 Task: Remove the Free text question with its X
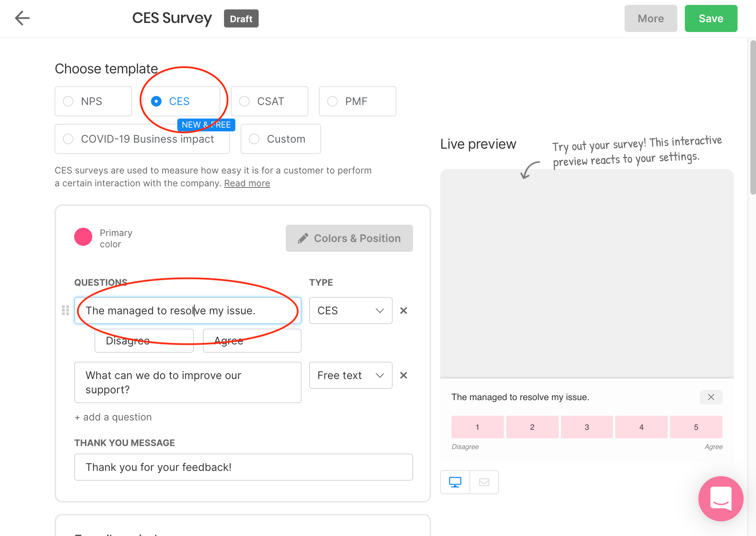tap(404, 375)
